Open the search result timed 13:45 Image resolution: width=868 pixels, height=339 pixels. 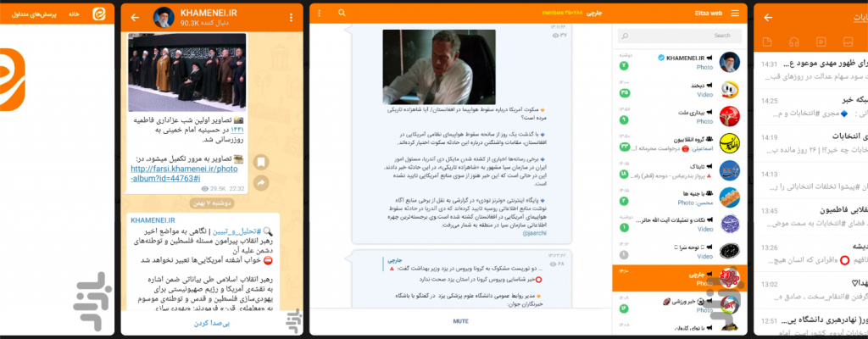[811, 217]
